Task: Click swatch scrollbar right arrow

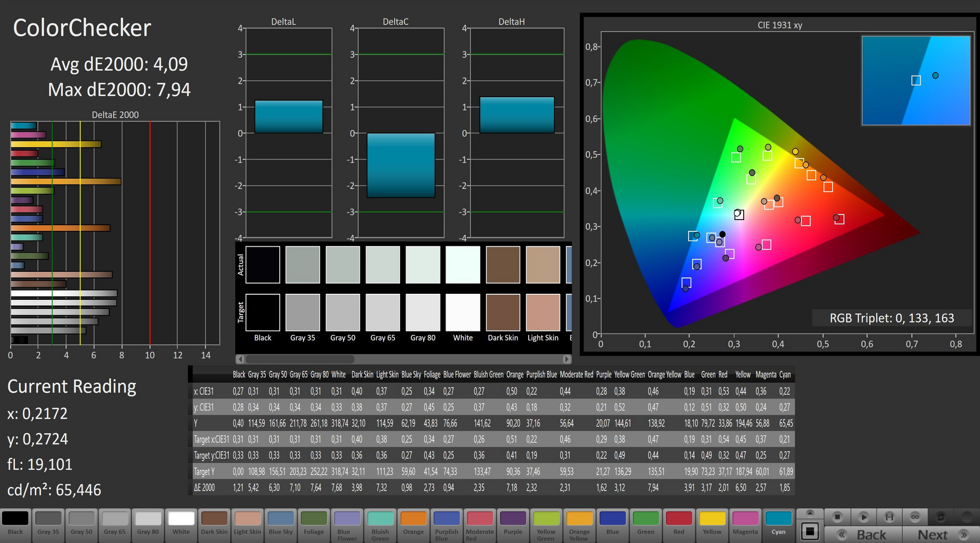Action: tap(566, 359)
